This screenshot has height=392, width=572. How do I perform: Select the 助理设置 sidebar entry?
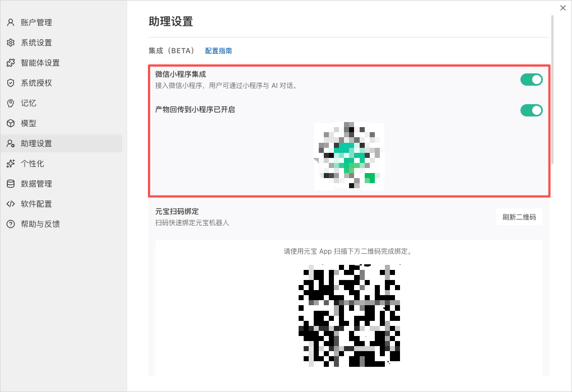(x=61, y=143)
